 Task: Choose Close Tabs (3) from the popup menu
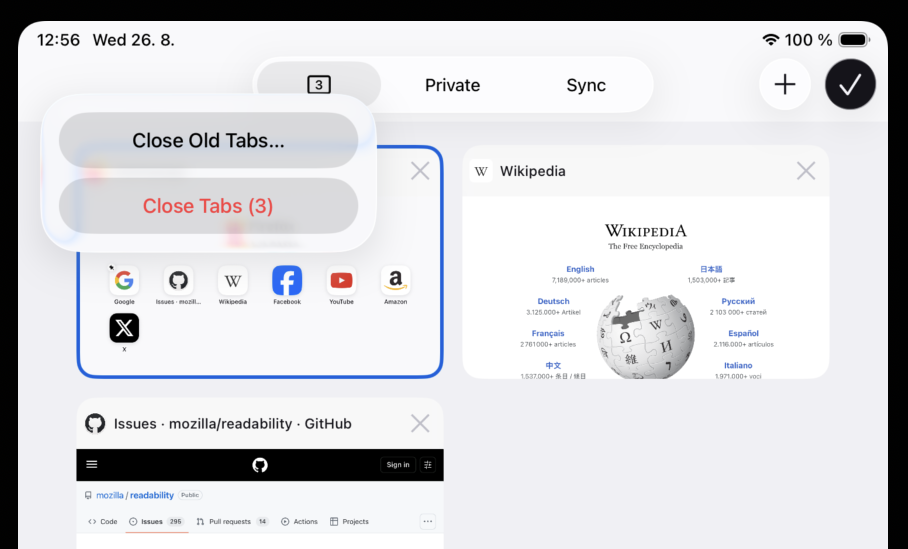tap(208, 206)
